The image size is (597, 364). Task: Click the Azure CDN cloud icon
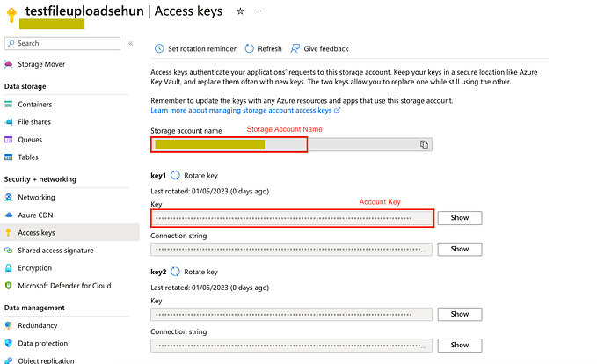click(9, 215)
